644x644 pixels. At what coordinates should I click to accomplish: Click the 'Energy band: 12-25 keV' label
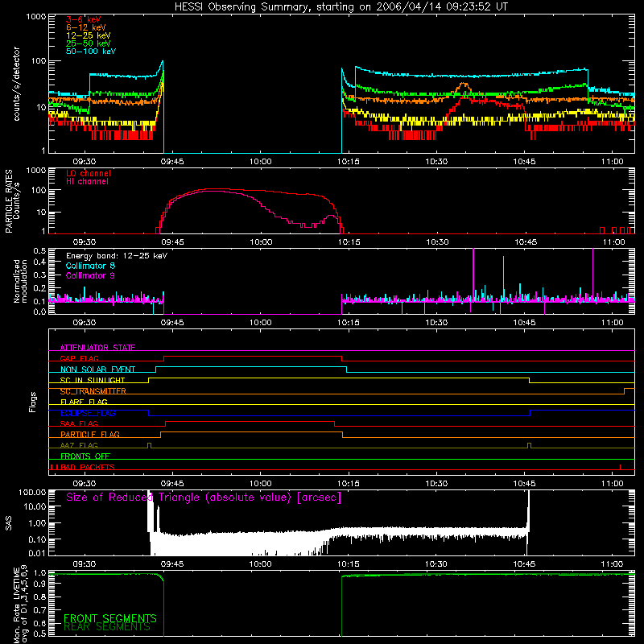coord(116,256)
